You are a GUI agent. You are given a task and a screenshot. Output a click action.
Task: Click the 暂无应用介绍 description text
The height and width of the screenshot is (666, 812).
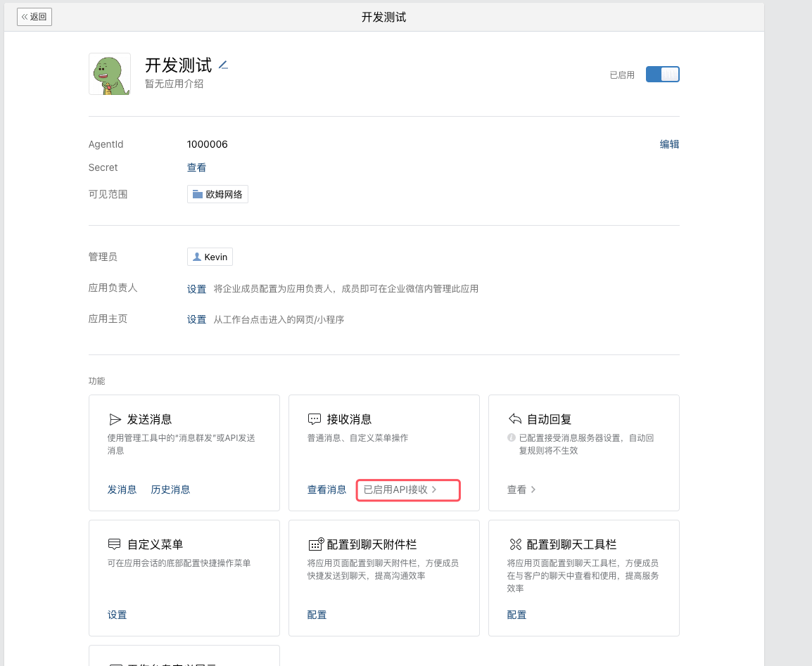(174, 84)
